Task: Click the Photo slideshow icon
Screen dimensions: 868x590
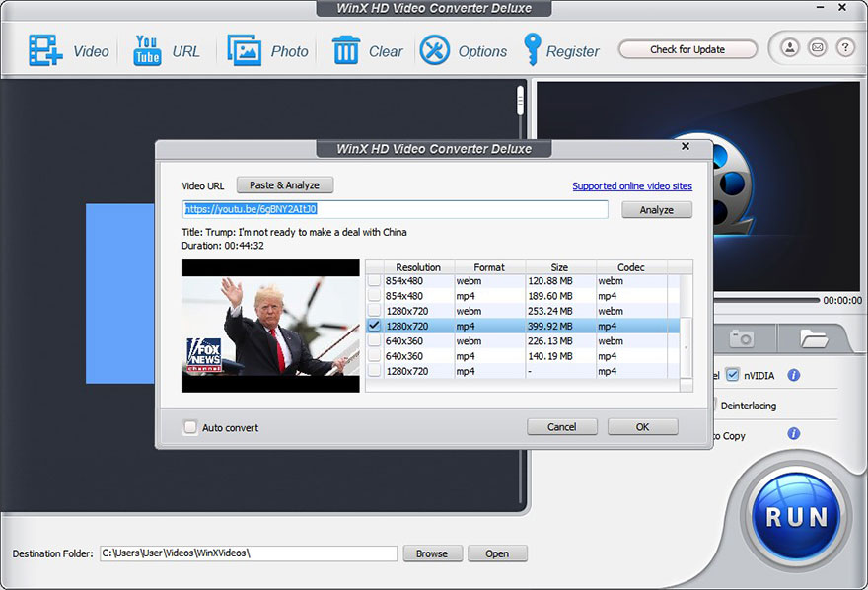Action: tap(245, 50)
